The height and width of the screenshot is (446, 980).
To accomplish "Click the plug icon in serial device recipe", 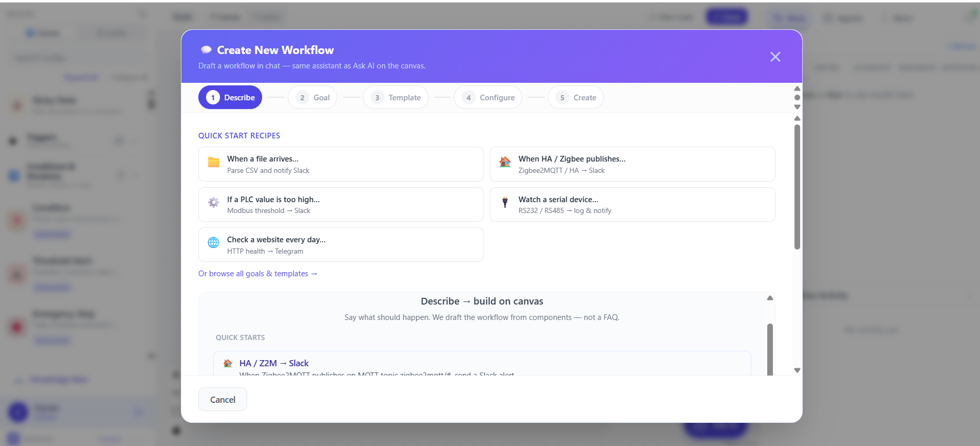I will (x=505, y=202).
